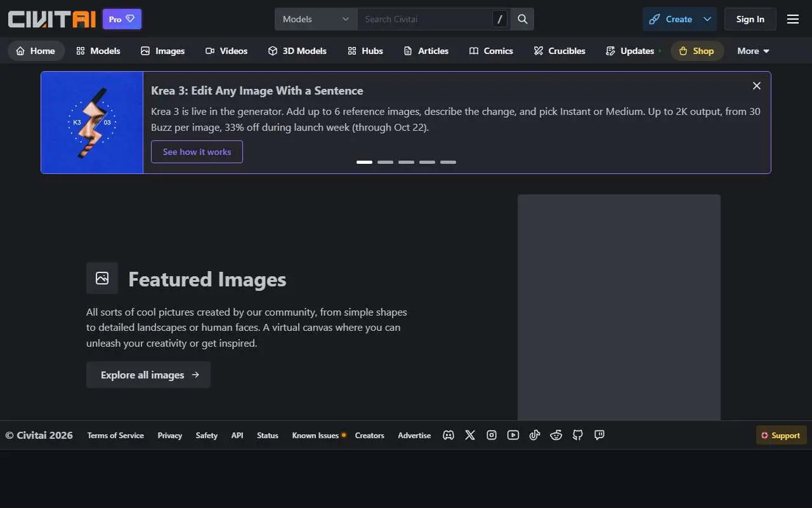Open the 3D Models tab
Image resolution: width=812 pixels, height=508 pixels.
click(297, 51)
